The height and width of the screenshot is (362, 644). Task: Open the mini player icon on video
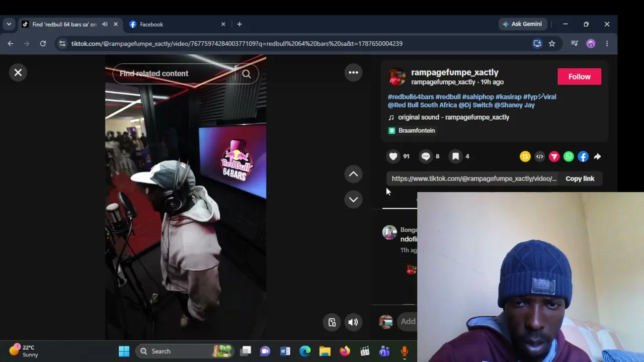(x=332, y=322)
